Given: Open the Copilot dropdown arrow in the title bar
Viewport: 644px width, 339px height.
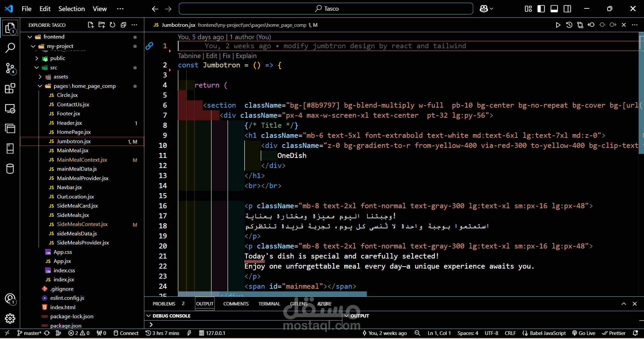Looking at the screenshot, I should (x=492, y=9).
